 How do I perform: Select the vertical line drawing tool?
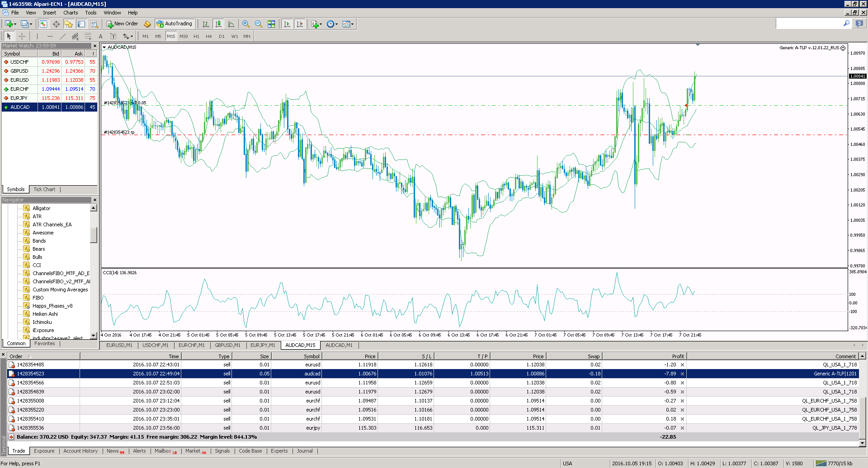37,36
